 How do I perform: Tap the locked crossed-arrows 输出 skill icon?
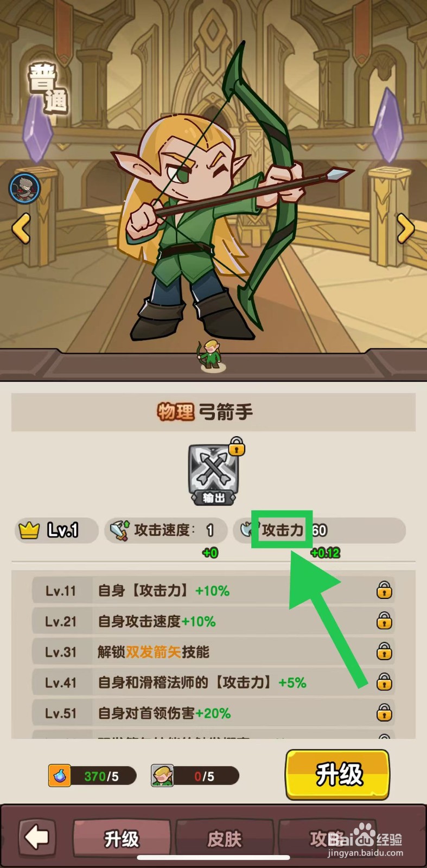213,472
